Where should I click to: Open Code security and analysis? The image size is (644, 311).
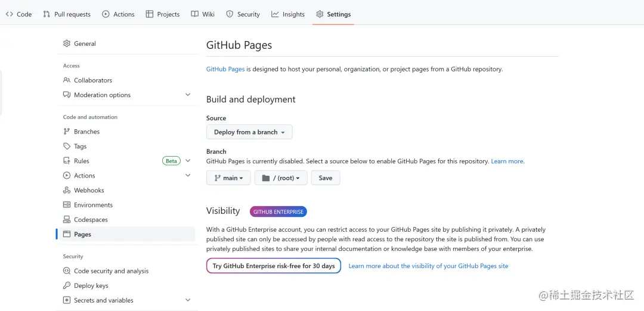pyautogui.click(x=128, y=271)
